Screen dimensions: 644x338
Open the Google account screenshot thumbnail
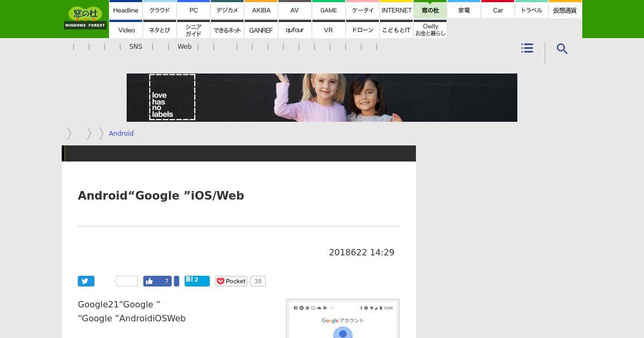pos(343,319)
